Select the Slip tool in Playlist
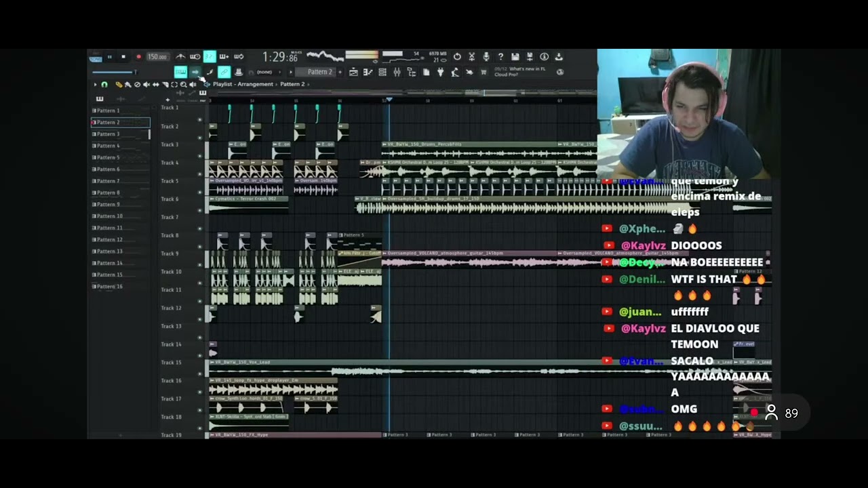The image size is (868, 488). pos(156,85)
